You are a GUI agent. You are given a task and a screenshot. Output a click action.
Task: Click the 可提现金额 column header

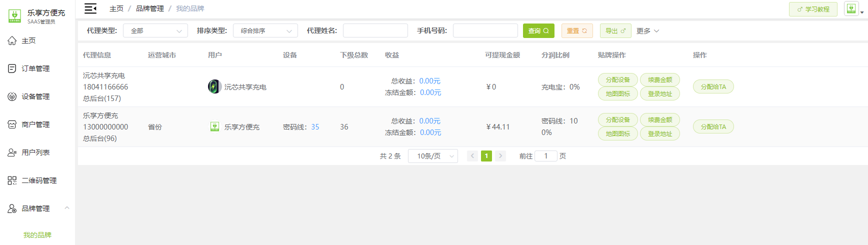coord(502,55)
